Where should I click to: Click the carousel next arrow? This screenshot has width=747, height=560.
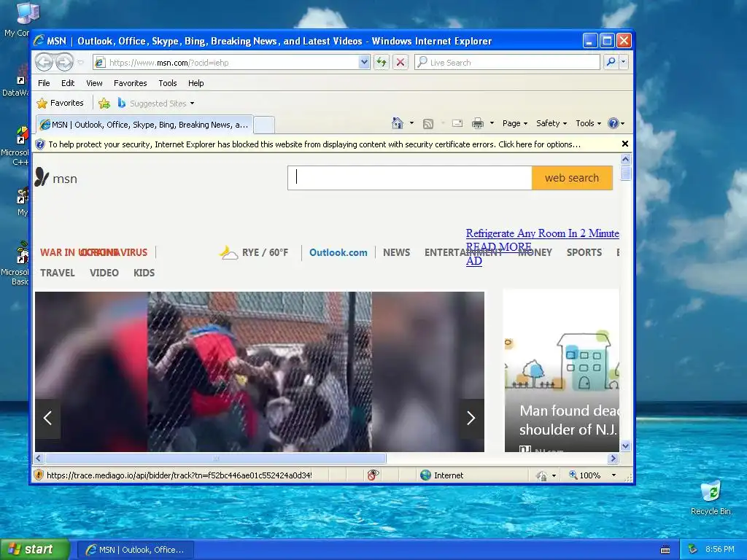(471, 418)
